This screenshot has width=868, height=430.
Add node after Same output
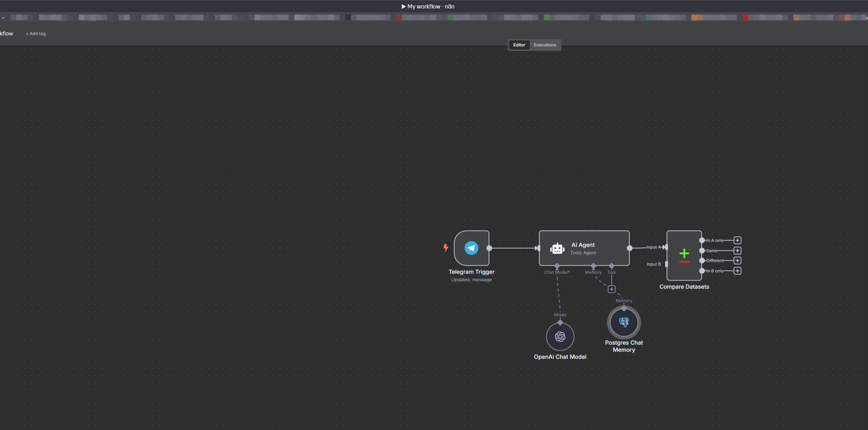coord(738,251)
